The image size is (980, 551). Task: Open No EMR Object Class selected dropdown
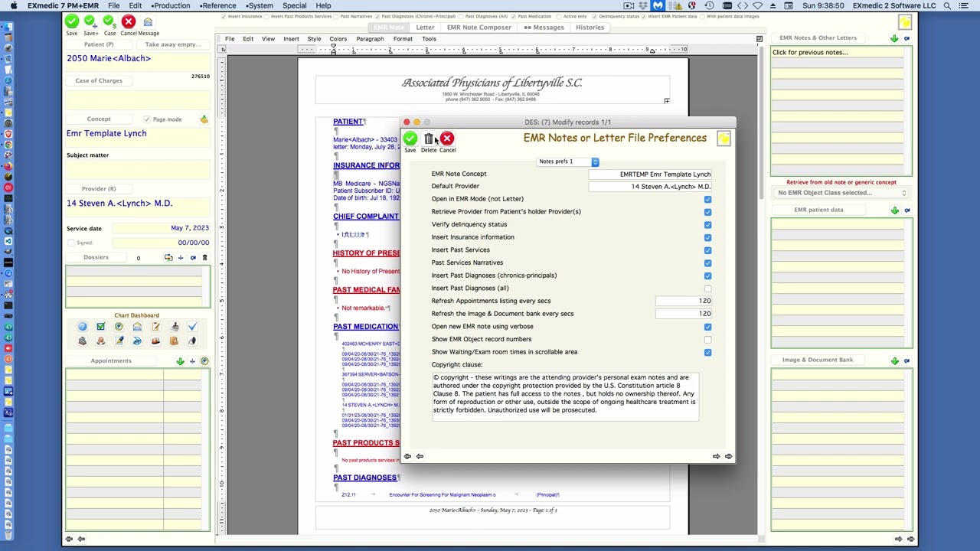pyautogui.click(x=841, y=193)
